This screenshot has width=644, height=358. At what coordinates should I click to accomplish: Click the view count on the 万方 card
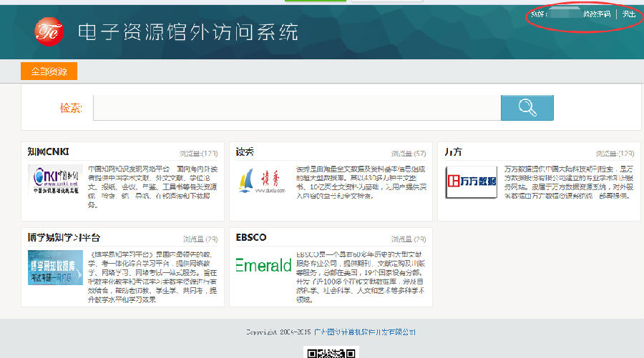point(615,154)
